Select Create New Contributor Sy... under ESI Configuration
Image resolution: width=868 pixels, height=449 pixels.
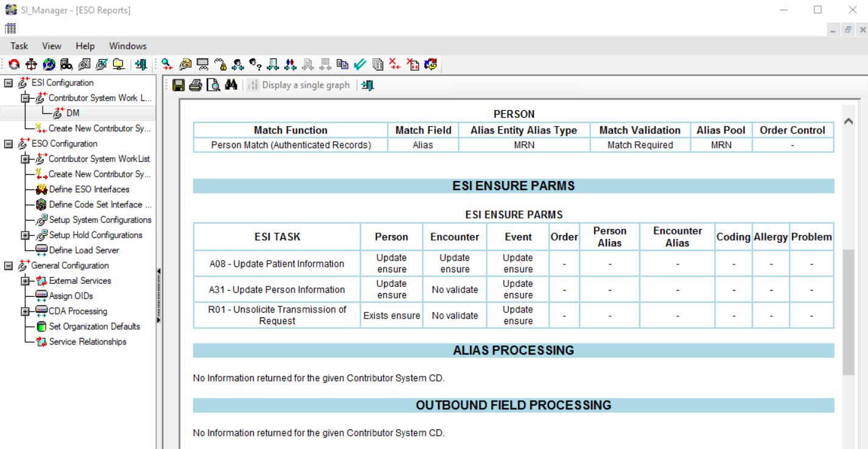(x=100, y=129)
